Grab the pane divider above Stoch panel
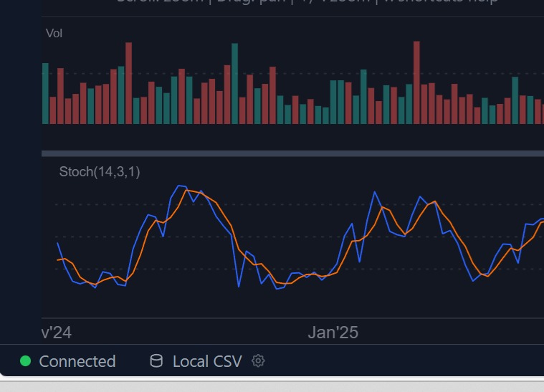The image size is (544, 392). tap(292, 153)
